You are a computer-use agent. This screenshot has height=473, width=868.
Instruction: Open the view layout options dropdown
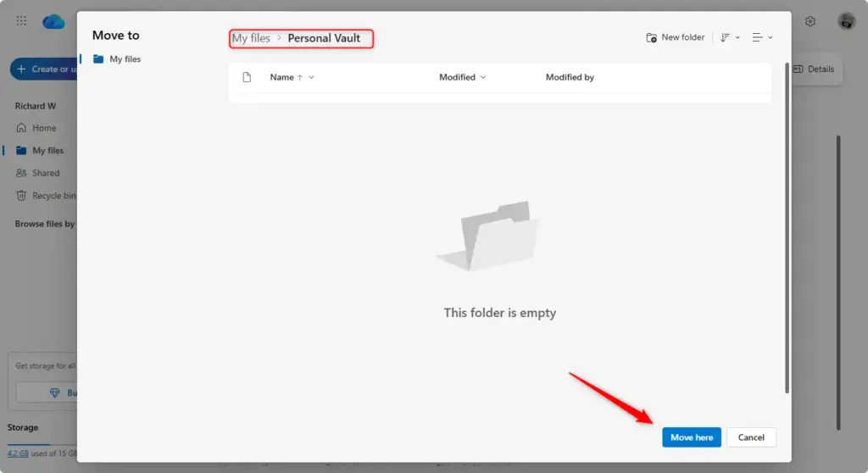point(762,37)
